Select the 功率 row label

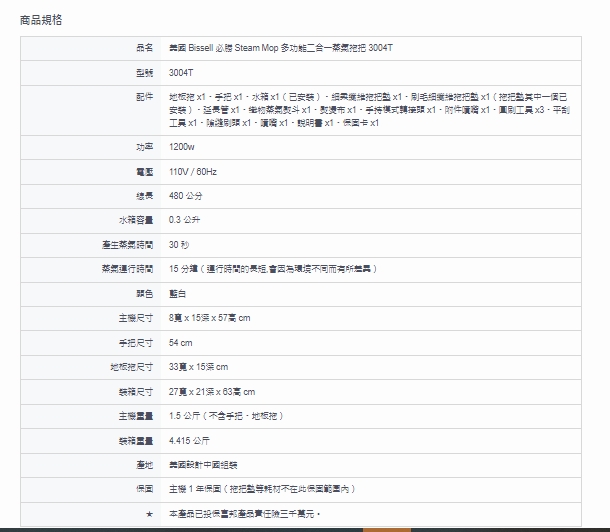point(144,147)
